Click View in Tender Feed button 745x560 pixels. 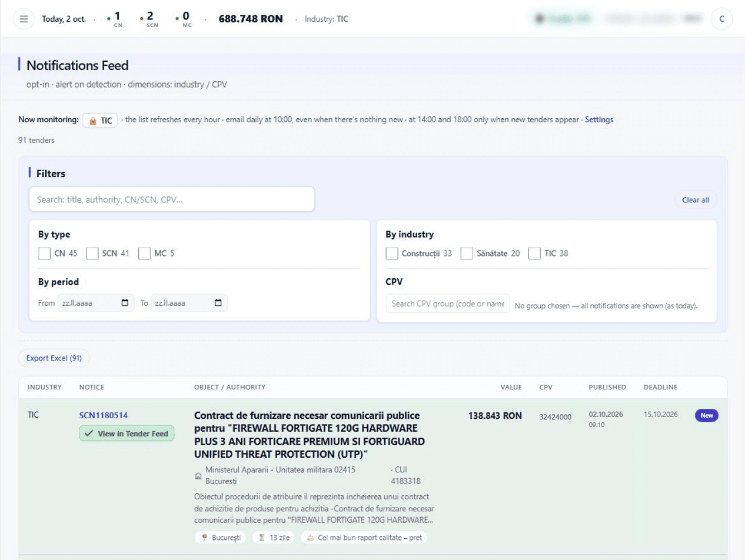127,434
